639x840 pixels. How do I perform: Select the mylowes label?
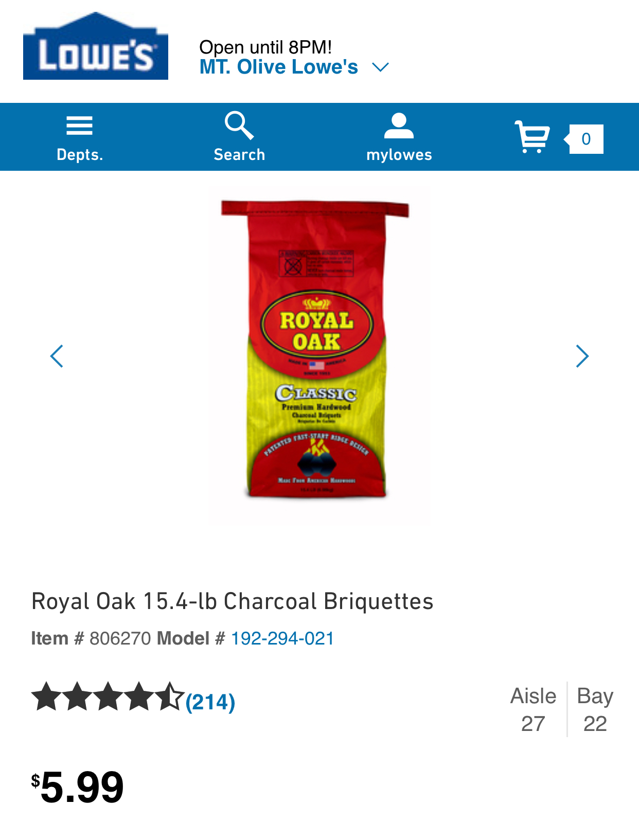coord(399,155)
